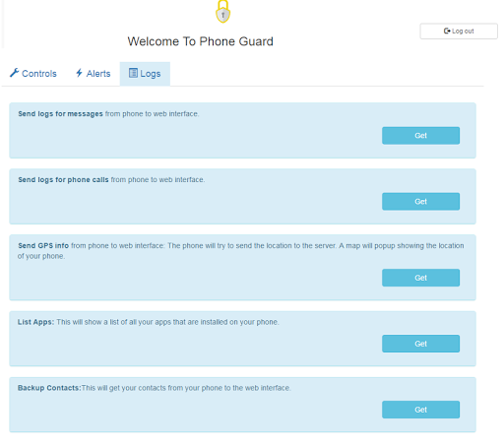Get GPS info from phone

tap(420, 278)
